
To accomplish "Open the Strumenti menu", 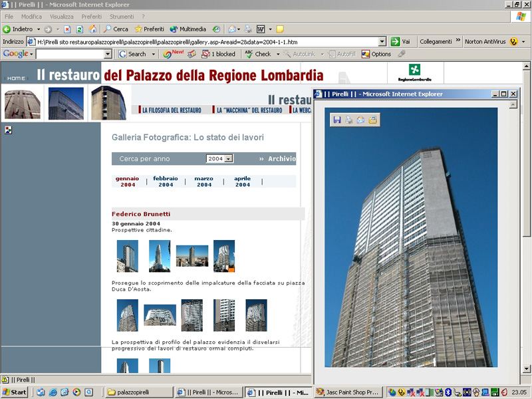I will [x=122, y=17].
